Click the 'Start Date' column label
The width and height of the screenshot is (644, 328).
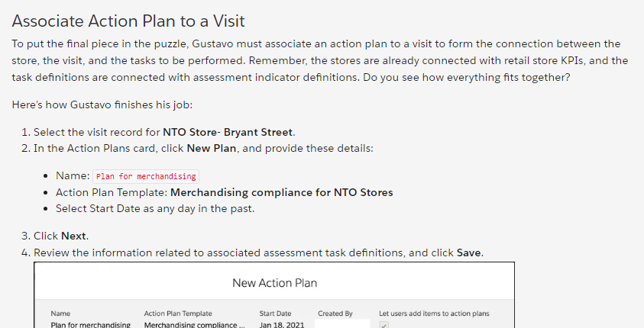(x=275, y=314)
